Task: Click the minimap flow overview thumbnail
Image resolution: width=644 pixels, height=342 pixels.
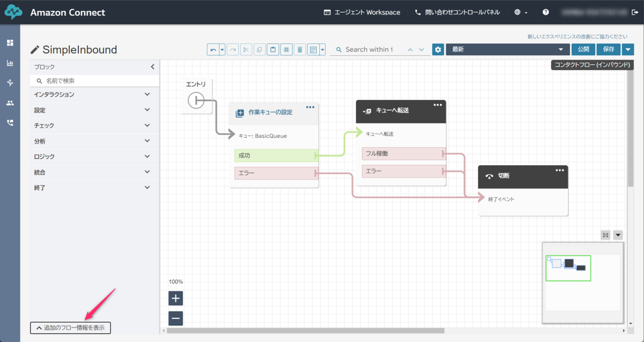Action: pyautogui.click(x=583, y=282)
